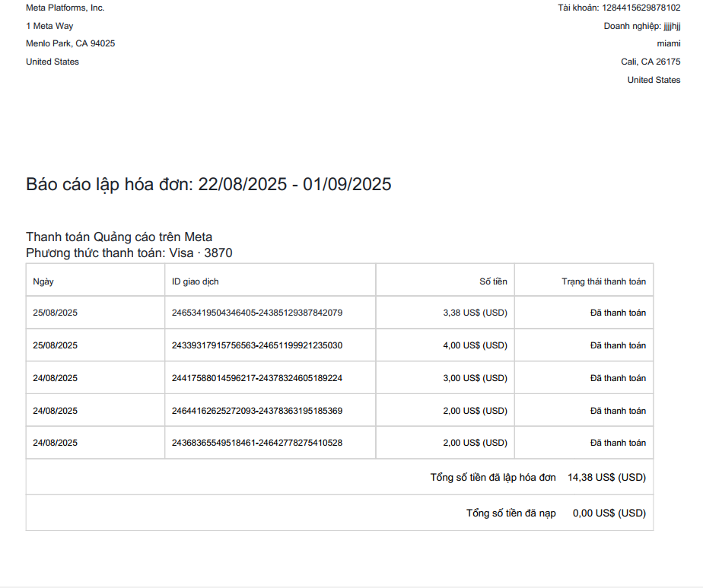Select date in the 3,38 US$ row
The height and width of the screenshot is (588, 703).
[55, 313]
